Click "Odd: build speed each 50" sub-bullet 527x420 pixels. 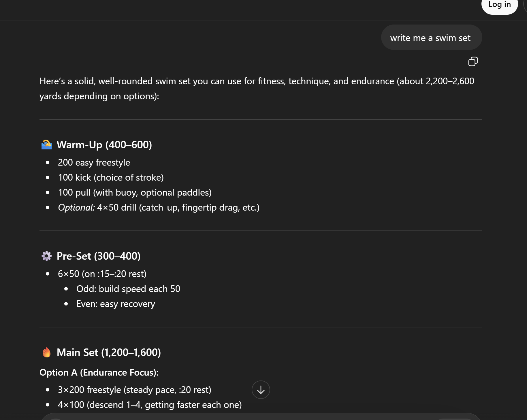(128, 289)
